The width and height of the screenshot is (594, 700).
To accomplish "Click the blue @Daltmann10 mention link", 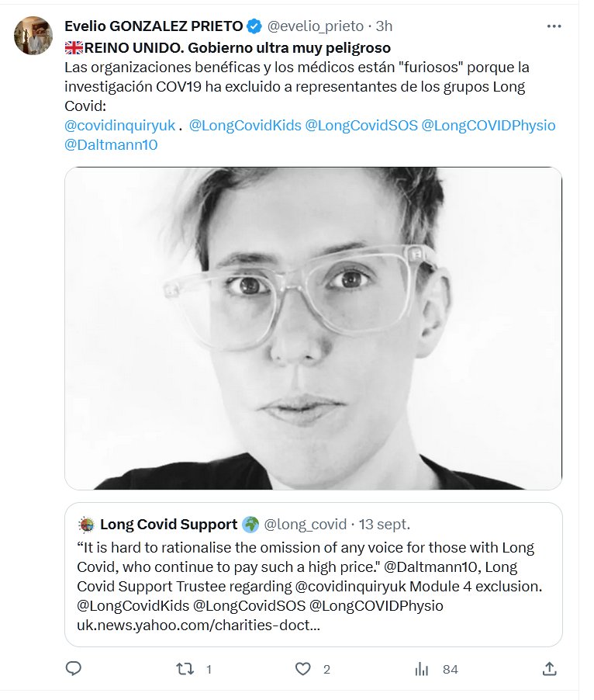I will [111, 144].
